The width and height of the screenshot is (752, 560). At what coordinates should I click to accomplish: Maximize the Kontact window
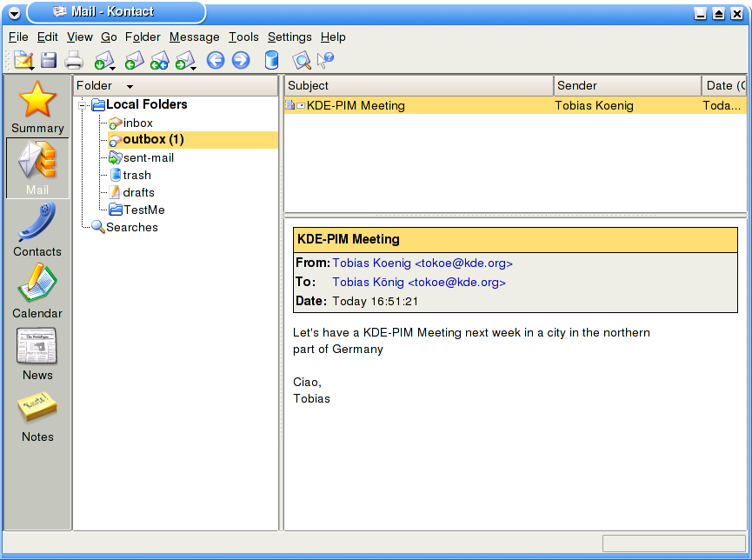click(718, 13)
